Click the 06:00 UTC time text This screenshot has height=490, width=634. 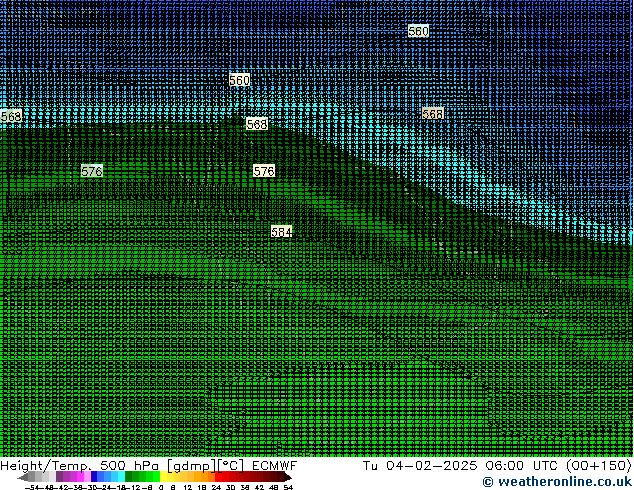point(521,466)
